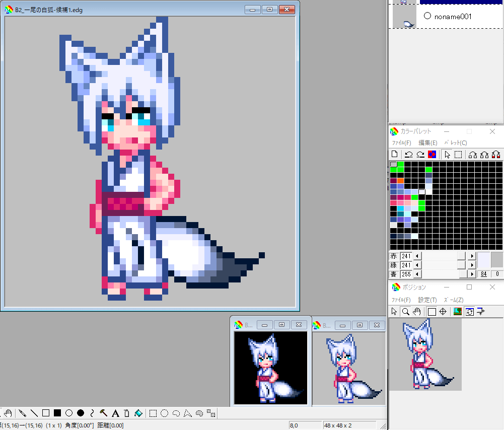Click the red-blue color swap icon
The height and width of the screenshot is (430, 504).
pos(432,155)
